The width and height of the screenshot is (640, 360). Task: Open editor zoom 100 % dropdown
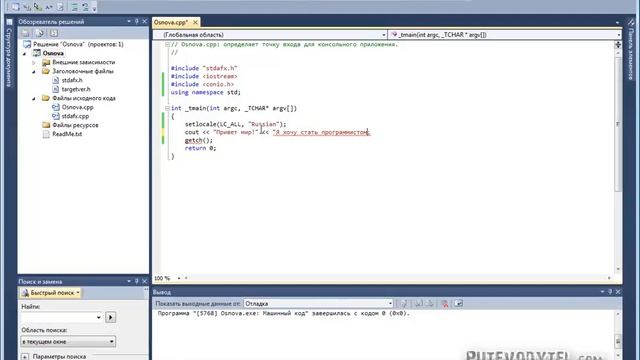coord(179,278)
